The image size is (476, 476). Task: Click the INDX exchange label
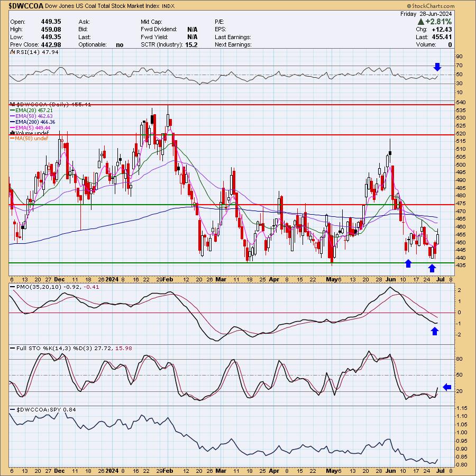(x=168, y=6)
